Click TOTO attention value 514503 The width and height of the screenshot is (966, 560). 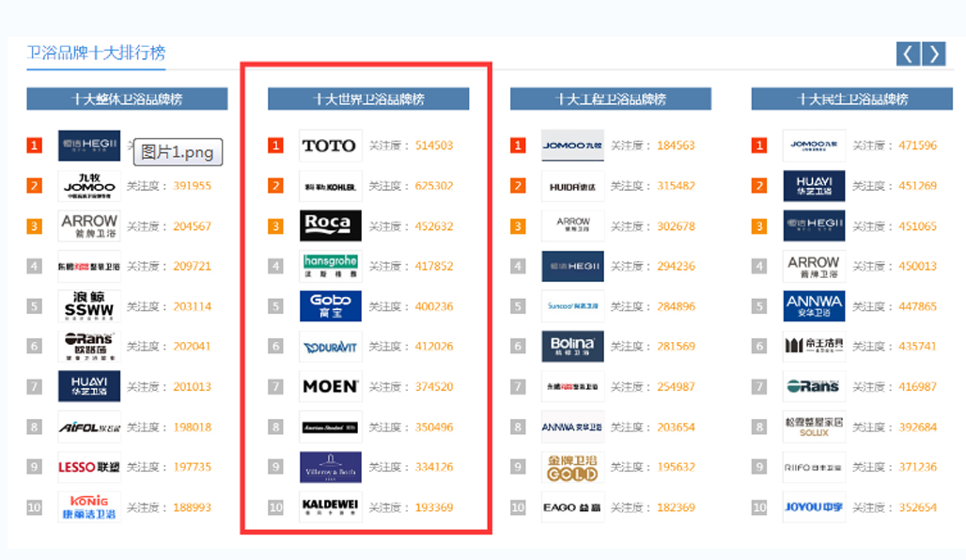434,146
